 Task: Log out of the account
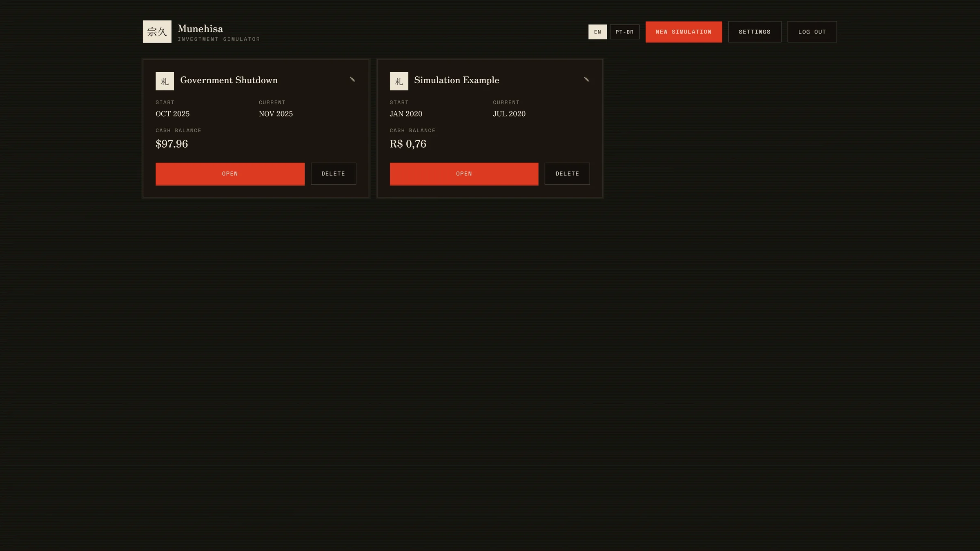click(x=812, y=32)
